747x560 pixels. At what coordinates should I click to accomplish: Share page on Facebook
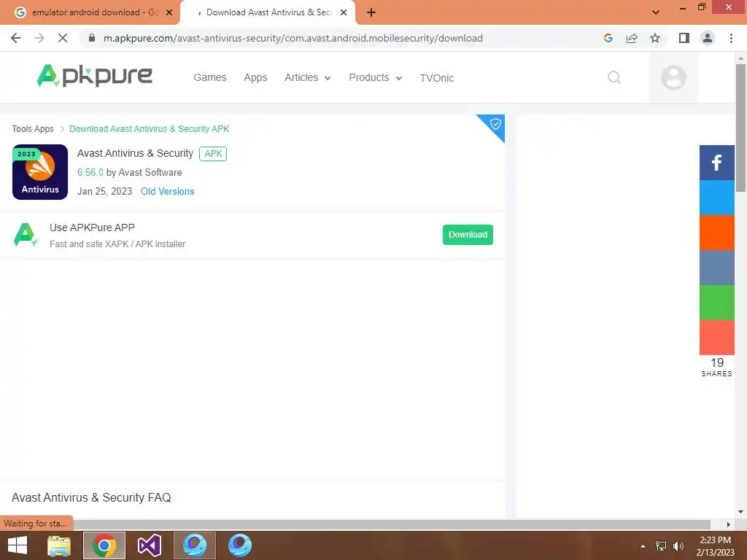pyautogui.click(x=716, y=163)
